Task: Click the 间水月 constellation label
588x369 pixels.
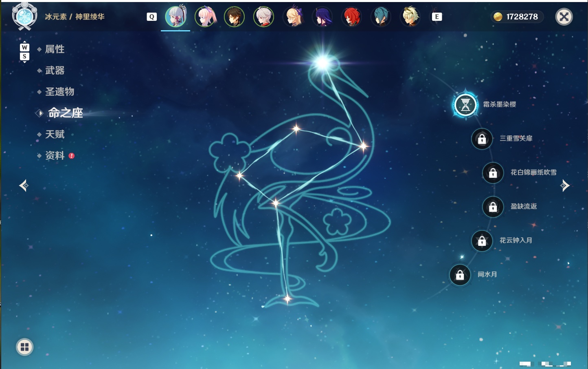Action: click(x=487, y=274)
